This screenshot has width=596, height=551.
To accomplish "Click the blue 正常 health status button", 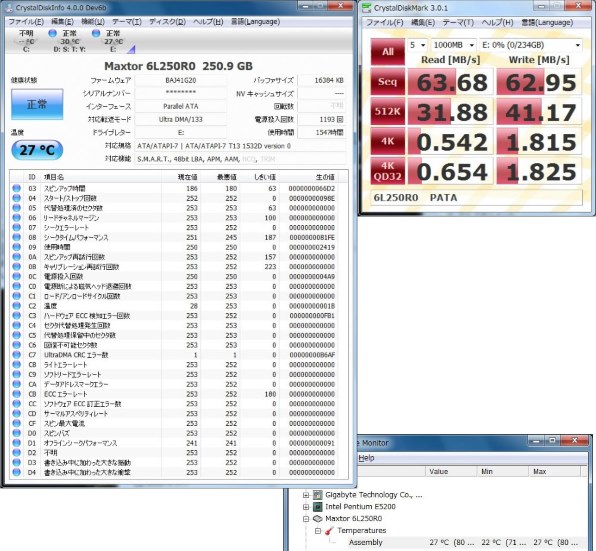I will coord(37,104).
